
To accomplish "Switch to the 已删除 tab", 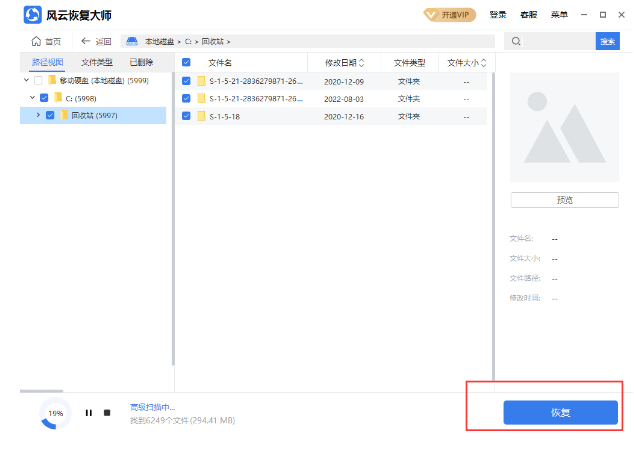I will [x=141, y=62].
